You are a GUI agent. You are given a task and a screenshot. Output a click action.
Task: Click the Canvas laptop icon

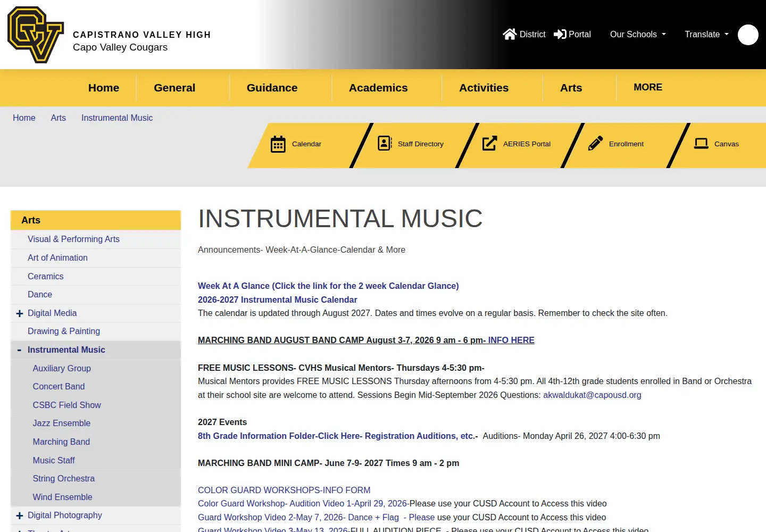tap(701, 144)
